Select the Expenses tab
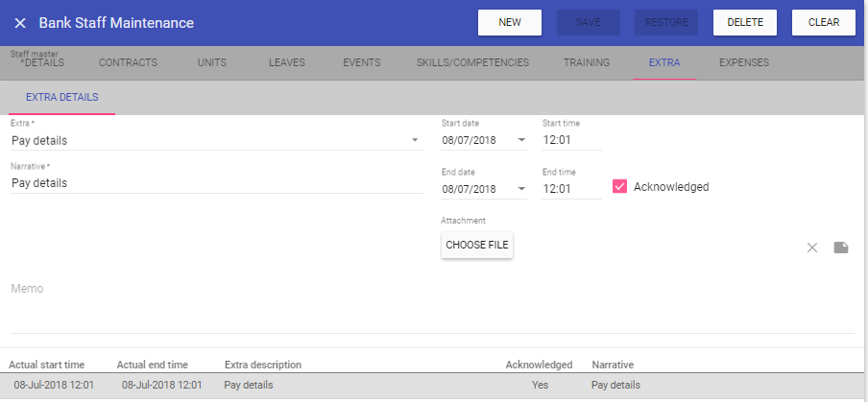The height and width of the screenshot is (402, 868). click(743, 63)
